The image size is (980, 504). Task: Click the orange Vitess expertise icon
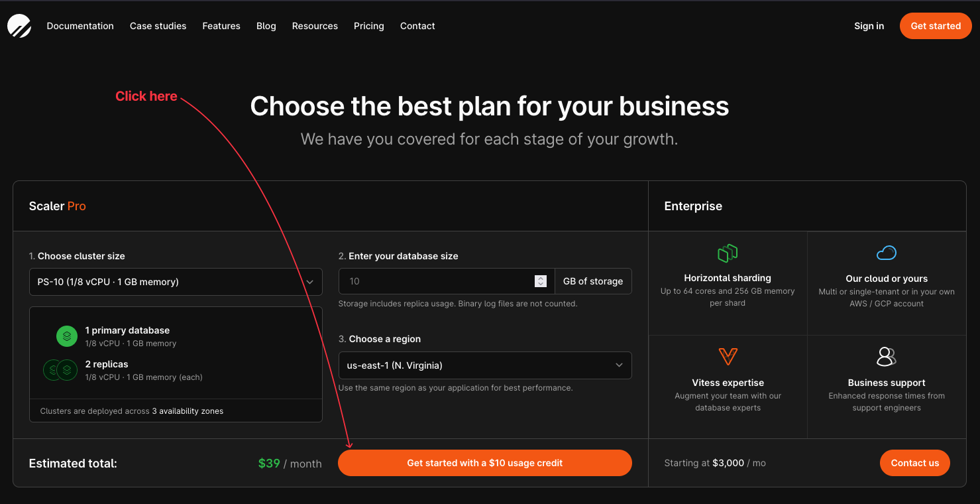(x=727, y=357)
